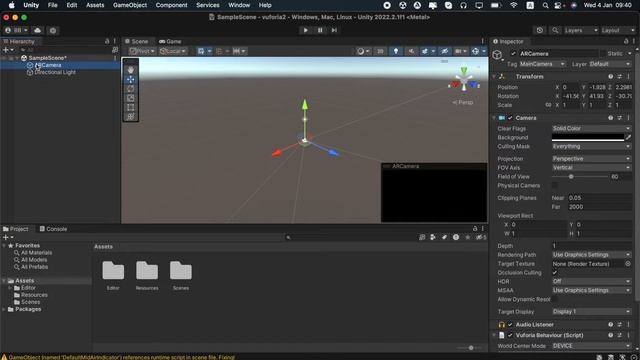Click the Project icon size slider

(x=470, y=348)
